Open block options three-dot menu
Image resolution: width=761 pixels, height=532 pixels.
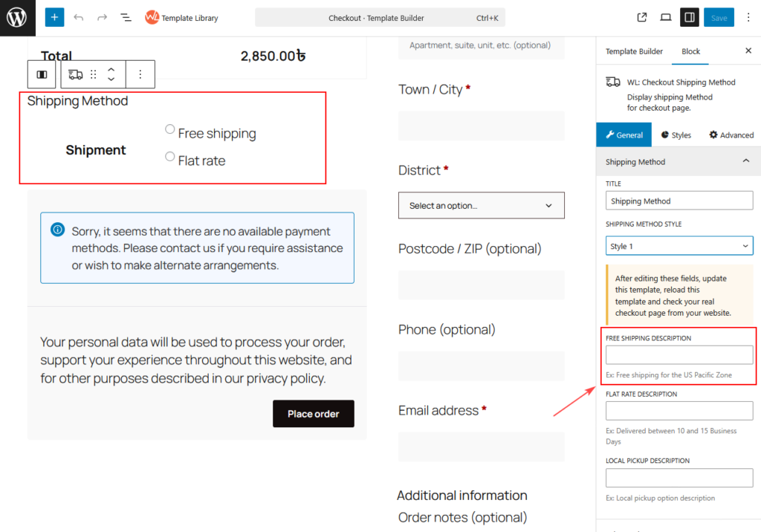point(140,74)
